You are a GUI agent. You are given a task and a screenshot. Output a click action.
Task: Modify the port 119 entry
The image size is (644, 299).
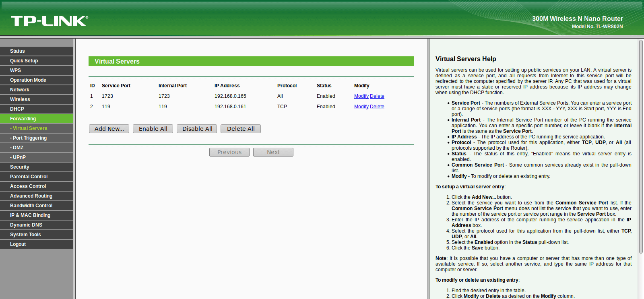[x=361, y=107]
